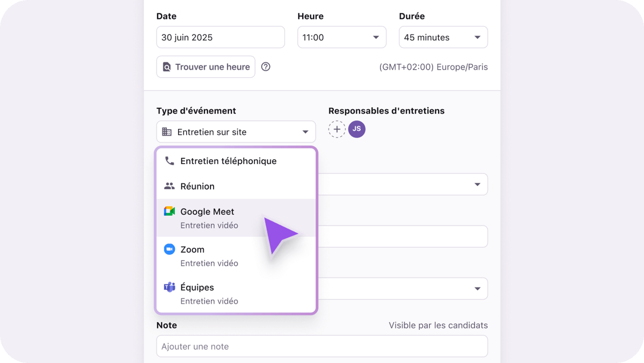Image resolution: width=644 pixels, height=363 pixels.
Task: Click the Date field showing 30 juin 2025
Action: click(x=220, y=37)
